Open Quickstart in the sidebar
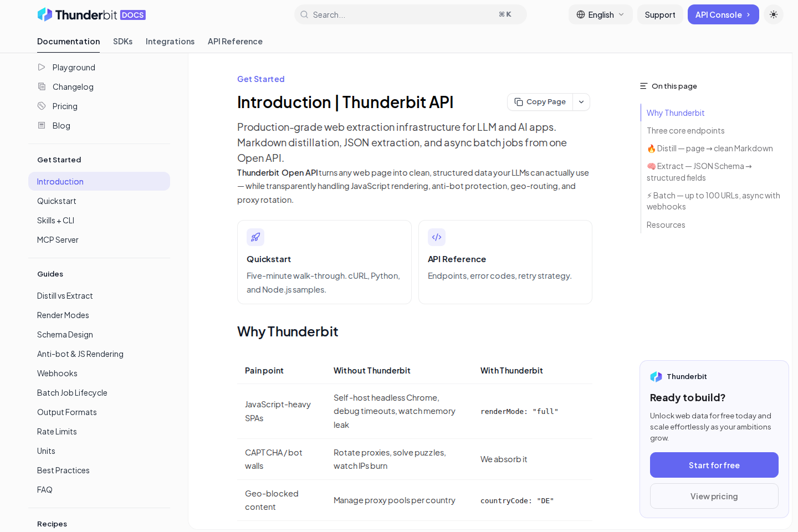The width and height of the screenshot is (798, 532). click(x=99, y=201)
